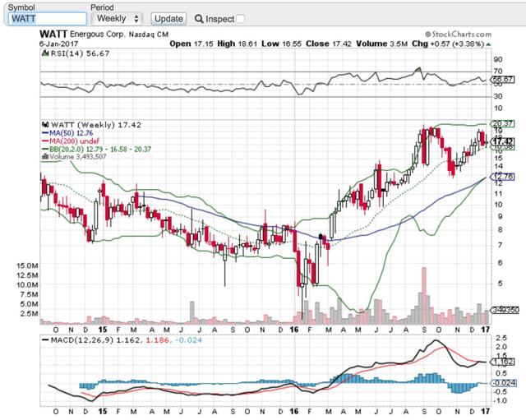This screenshot has width=526, height=420.
Task: Click the WATT (Weekly) price legend icon
Action: tap(45, 125)
